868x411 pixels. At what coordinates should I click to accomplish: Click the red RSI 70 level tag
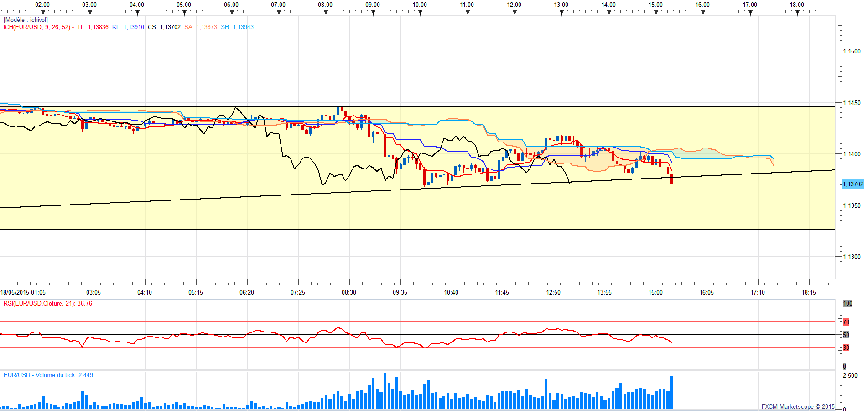846,322
